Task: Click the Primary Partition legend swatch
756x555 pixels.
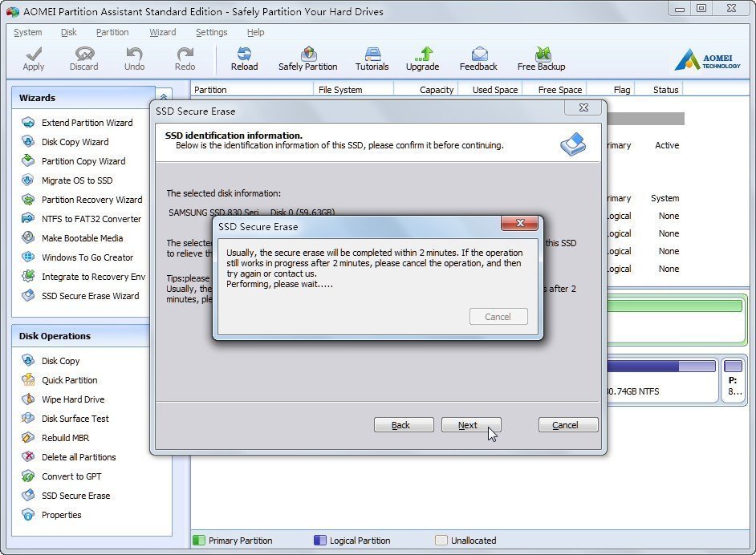Action: click(199, 540)
